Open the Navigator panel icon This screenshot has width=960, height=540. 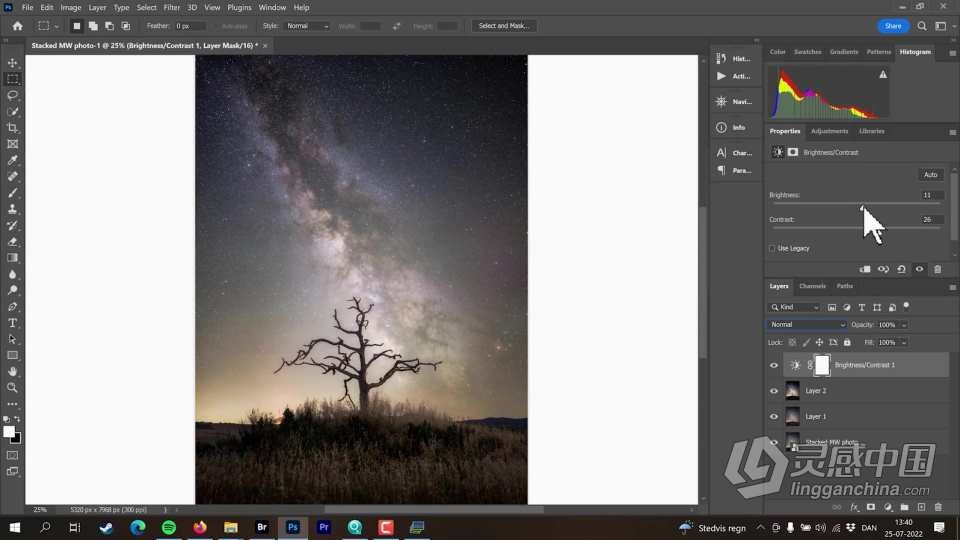pyautogui.click(x=721, y=102)
